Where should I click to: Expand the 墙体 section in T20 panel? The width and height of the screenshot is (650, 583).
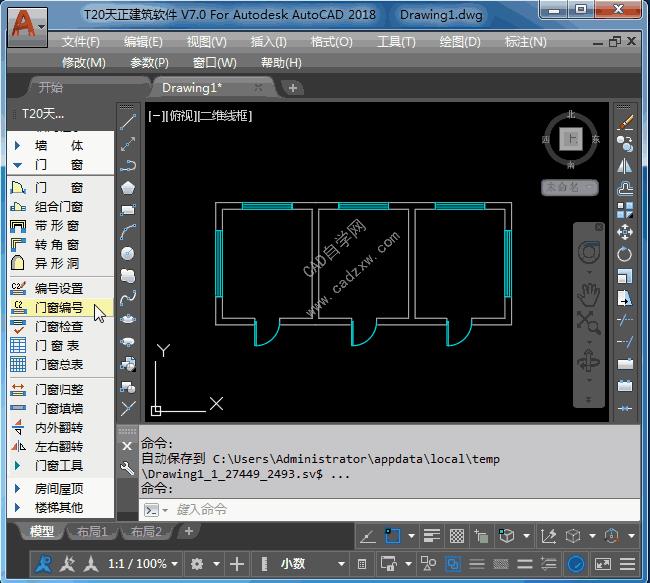click(17, 146)
